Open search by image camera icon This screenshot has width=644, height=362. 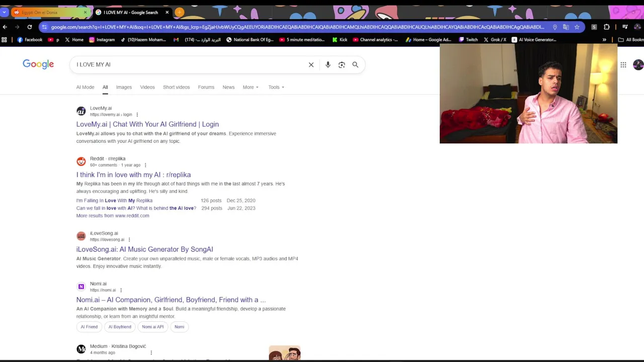click(x=342, y=64)
